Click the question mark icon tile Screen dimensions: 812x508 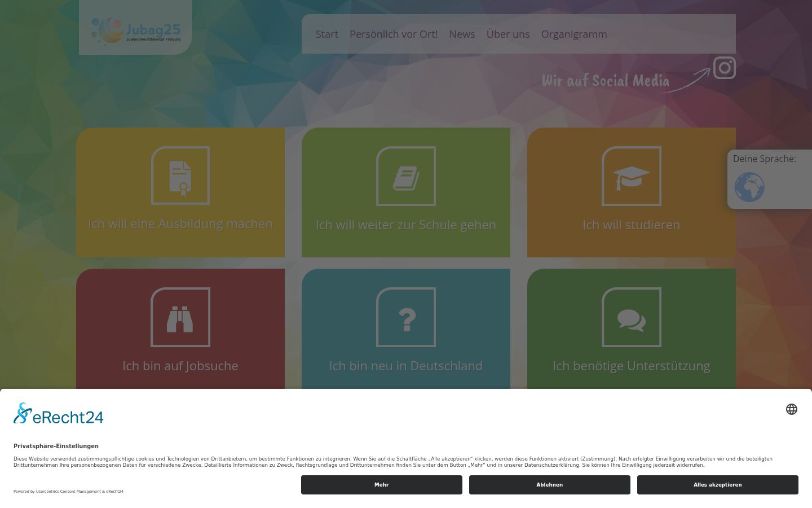coord(406,317)
